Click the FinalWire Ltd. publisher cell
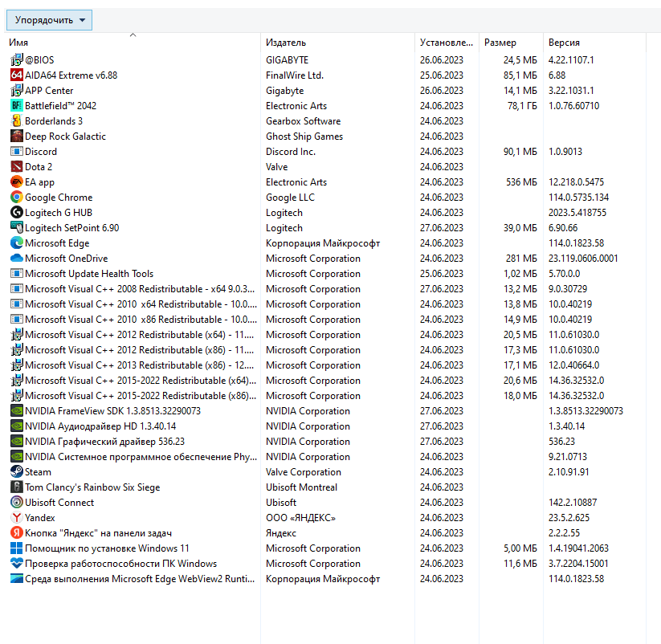Viewport: 661px width, 644px height. (x=295, y=75)
